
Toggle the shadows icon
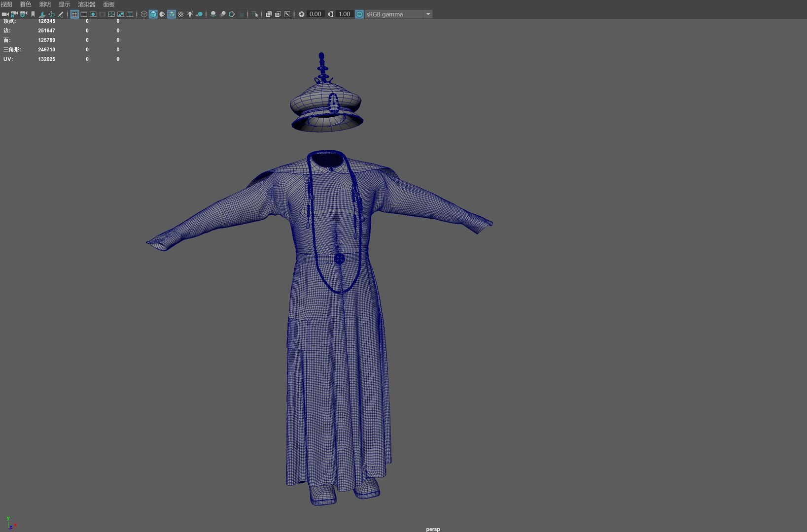coord(199,14)
